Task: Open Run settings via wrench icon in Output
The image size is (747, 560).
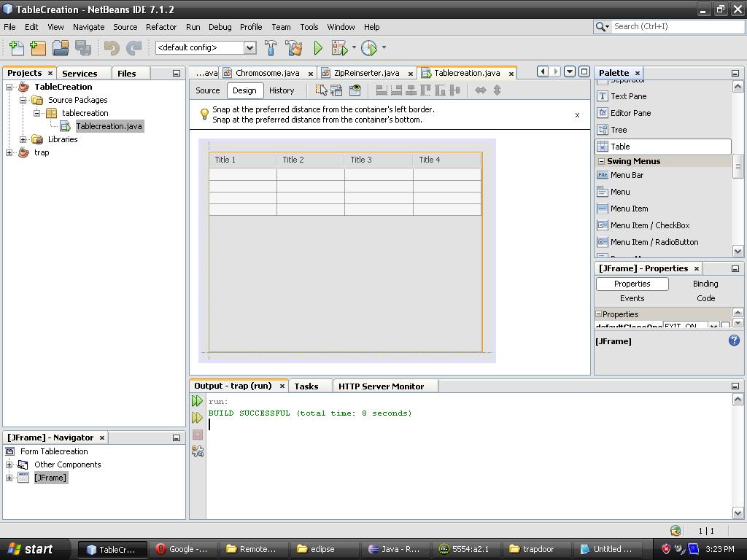Action: pos(197,451)
